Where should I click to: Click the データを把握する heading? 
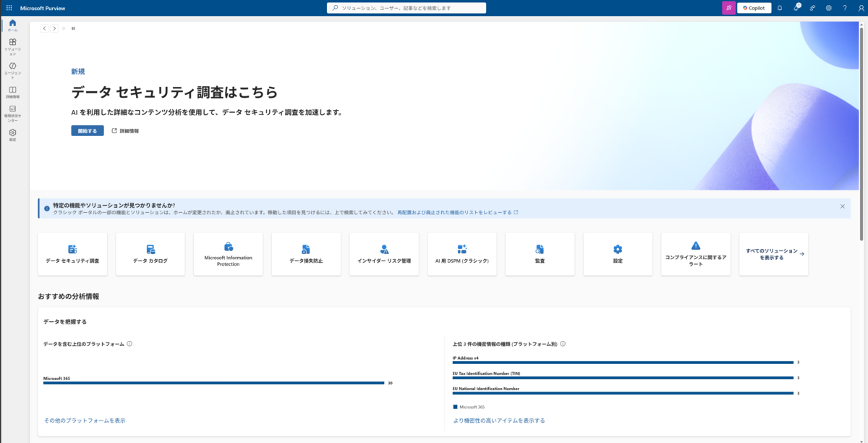point(65,321)
